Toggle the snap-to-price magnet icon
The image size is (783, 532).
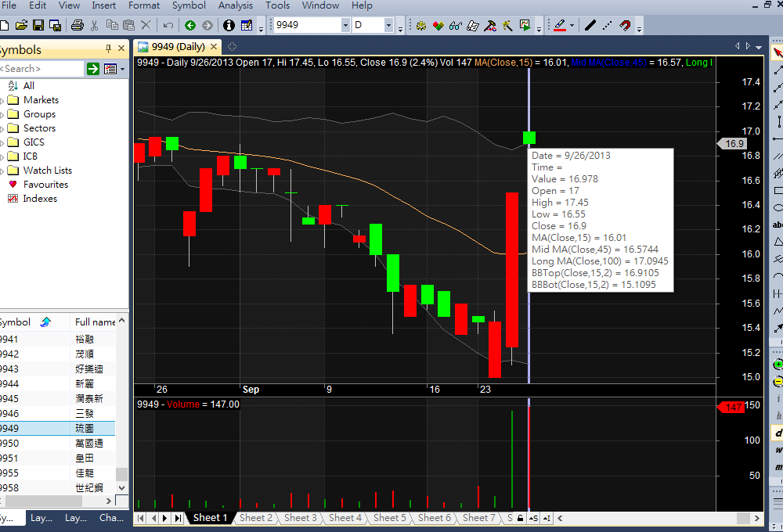(625, 26)
